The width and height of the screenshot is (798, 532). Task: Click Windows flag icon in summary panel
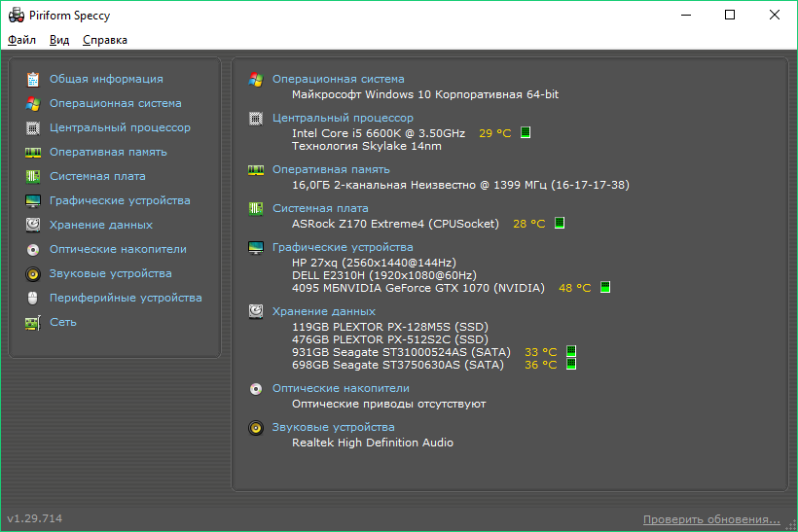click(256, 80)
